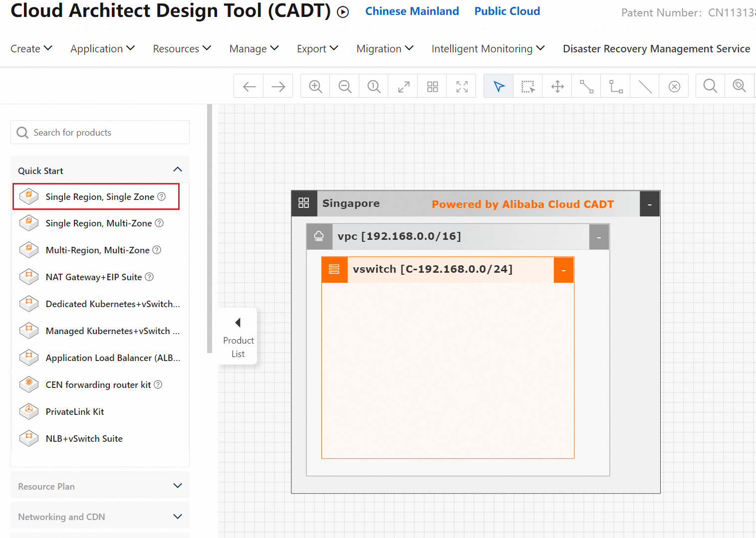Select the four-way move tool
756x538 pixels.
coord(557,86)
